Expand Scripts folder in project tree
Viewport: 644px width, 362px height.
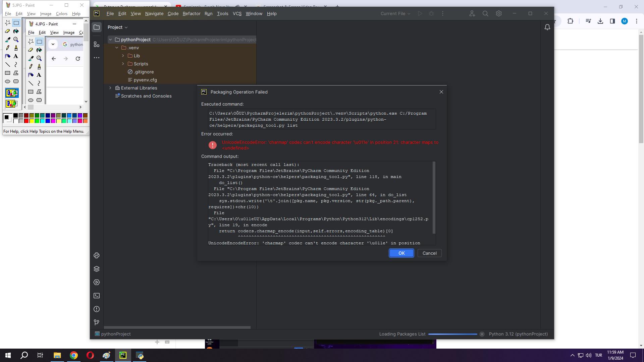pos(123,64)
